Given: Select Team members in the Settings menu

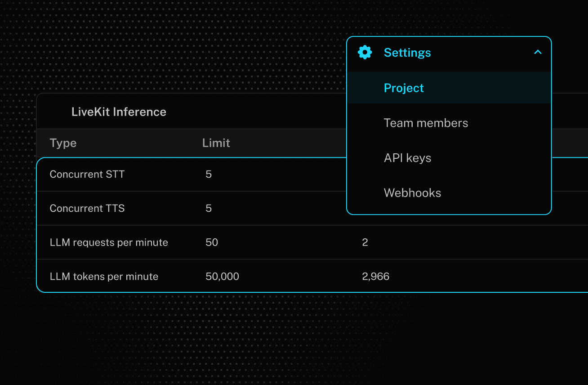Looking at the screenshot, I should click(426, 123).
